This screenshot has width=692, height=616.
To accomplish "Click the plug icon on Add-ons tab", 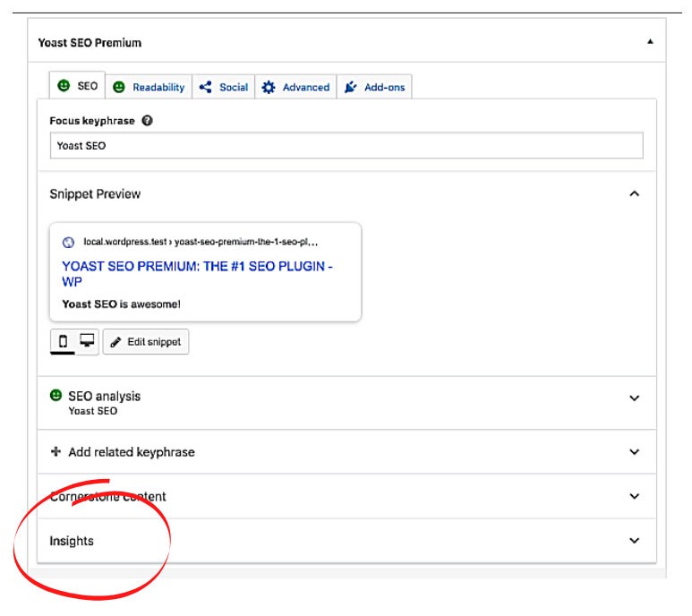I will click(x=350, y=87).
